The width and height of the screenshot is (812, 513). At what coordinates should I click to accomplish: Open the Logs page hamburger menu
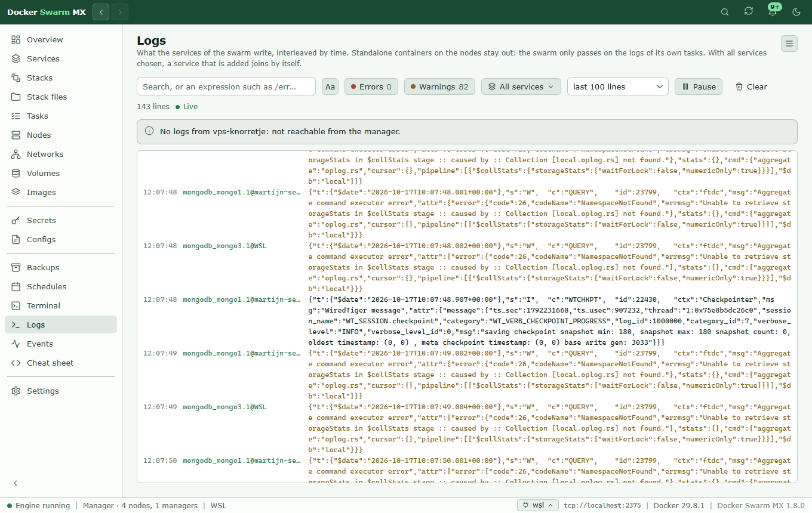(789, 44)
